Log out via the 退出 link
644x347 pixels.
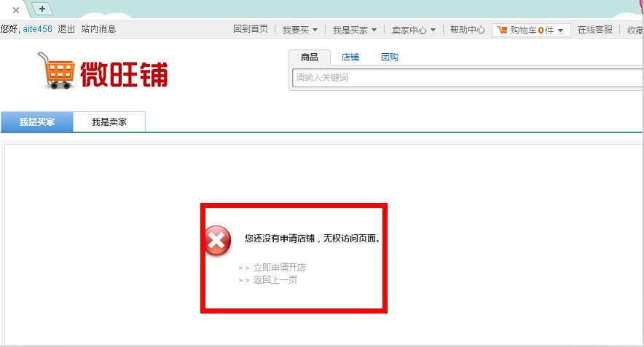(x=66, y=29)
